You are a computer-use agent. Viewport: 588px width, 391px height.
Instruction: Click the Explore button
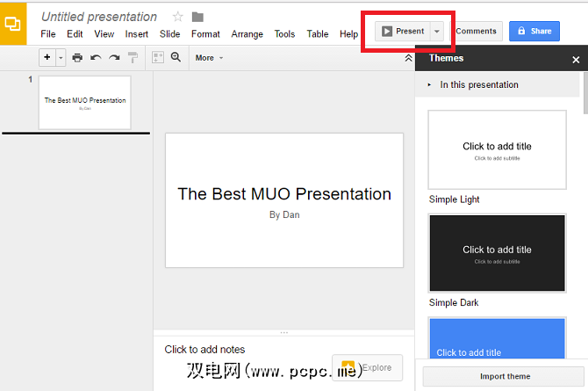(x=368, y=367)
